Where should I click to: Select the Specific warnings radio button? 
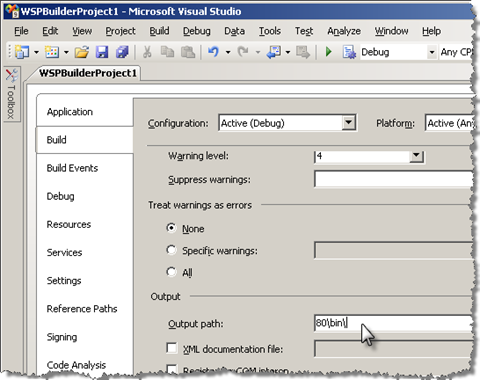click(171, 250)
